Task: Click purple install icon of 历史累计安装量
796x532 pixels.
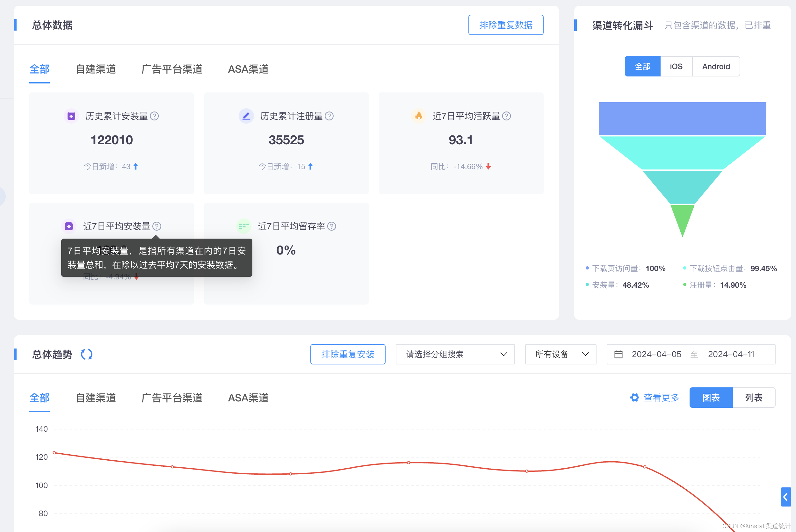Action: [x=71, y=116]
